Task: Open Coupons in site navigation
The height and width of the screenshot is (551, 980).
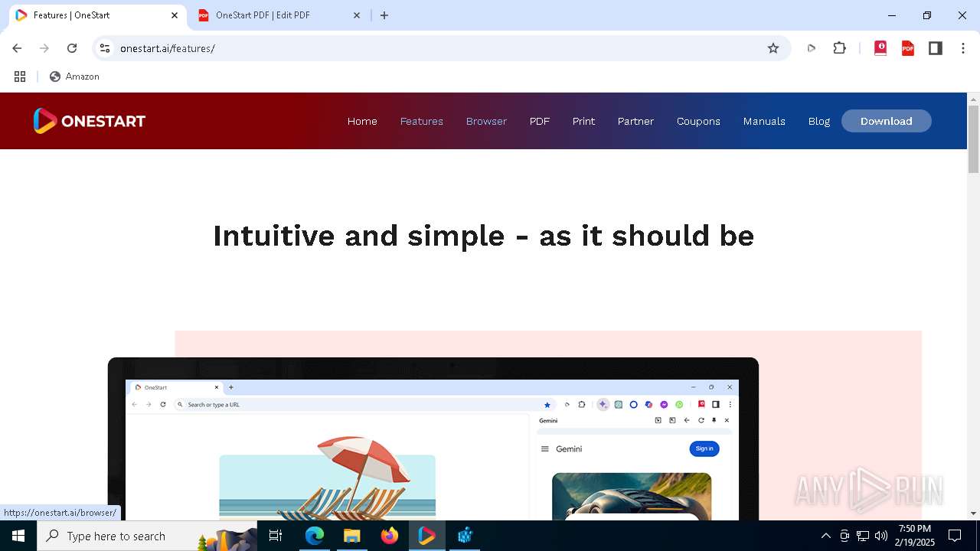Action: point(698,121)
